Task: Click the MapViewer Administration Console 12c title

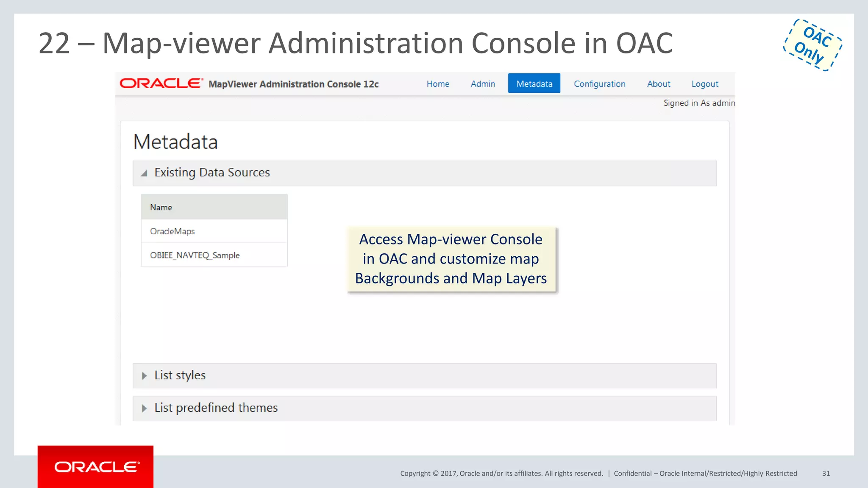Action: pos(293,84)
